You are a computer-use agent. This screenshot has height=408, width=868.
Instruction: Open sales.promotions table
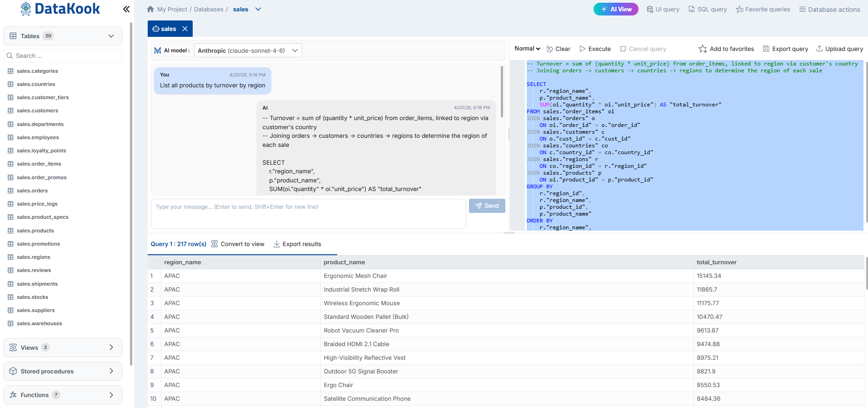(39, 244)
